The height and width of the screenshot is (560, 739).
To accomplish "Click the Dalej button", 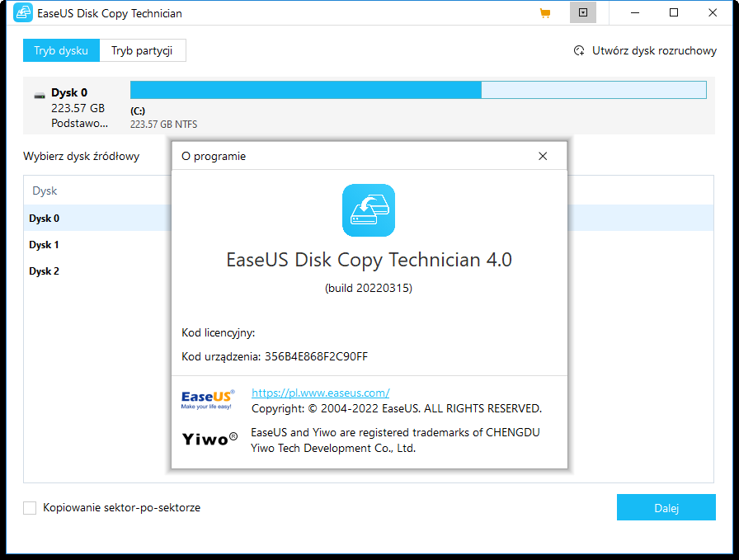I will [666, 508].
